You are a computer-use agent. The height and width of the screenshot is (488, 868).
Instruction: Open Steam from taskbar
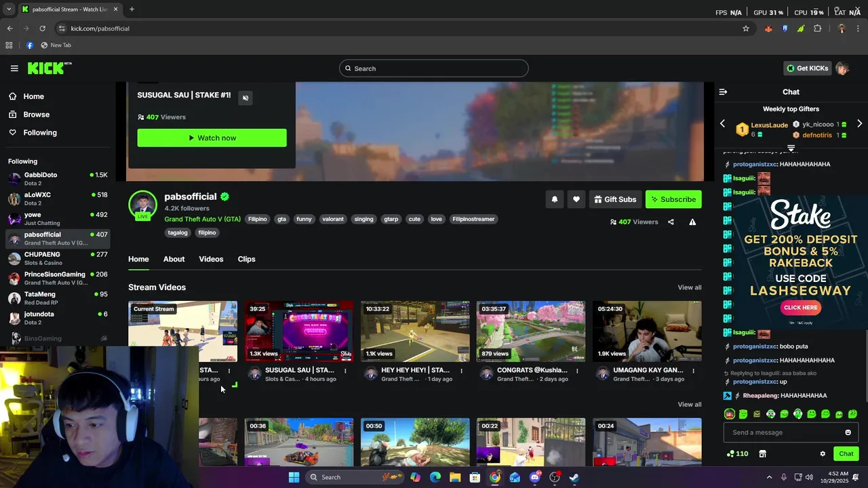tap(574, 477)
